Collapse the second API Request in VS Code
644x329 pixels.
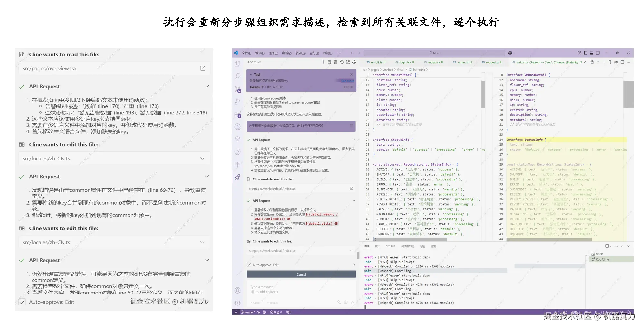[x=354, y=201]
